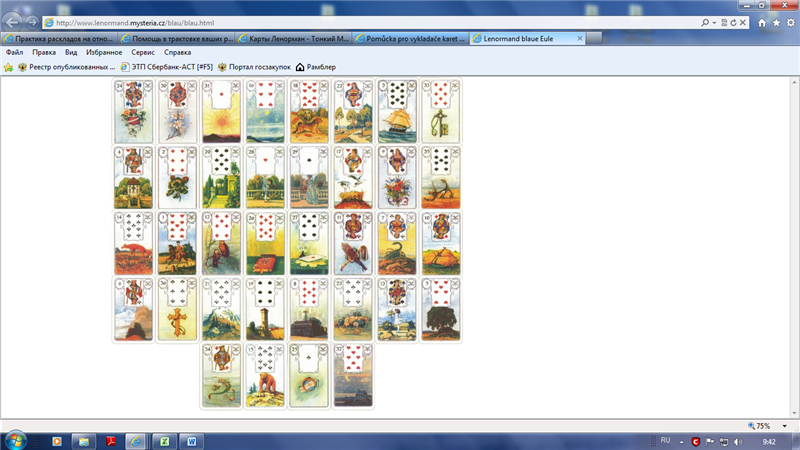The width and height of the screenshot is (800, 450).
Task: Select card 36 Cross
Action: coord(177,309)
